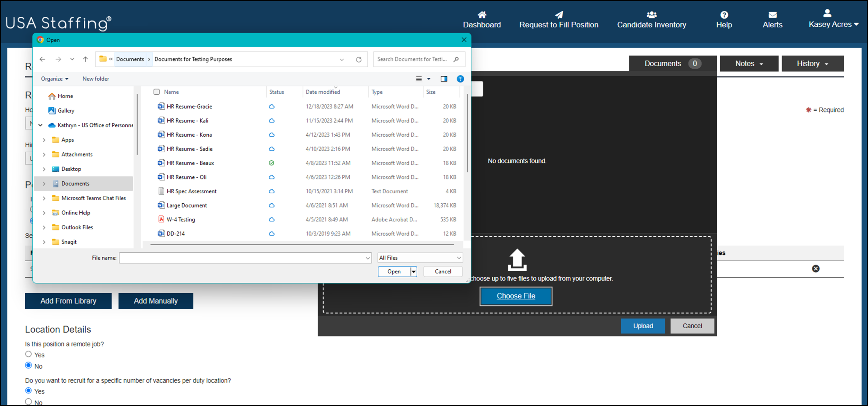Open Alerts using the envelope icon
The height and width of the screenshot is (406, 868).
(773, 15)
